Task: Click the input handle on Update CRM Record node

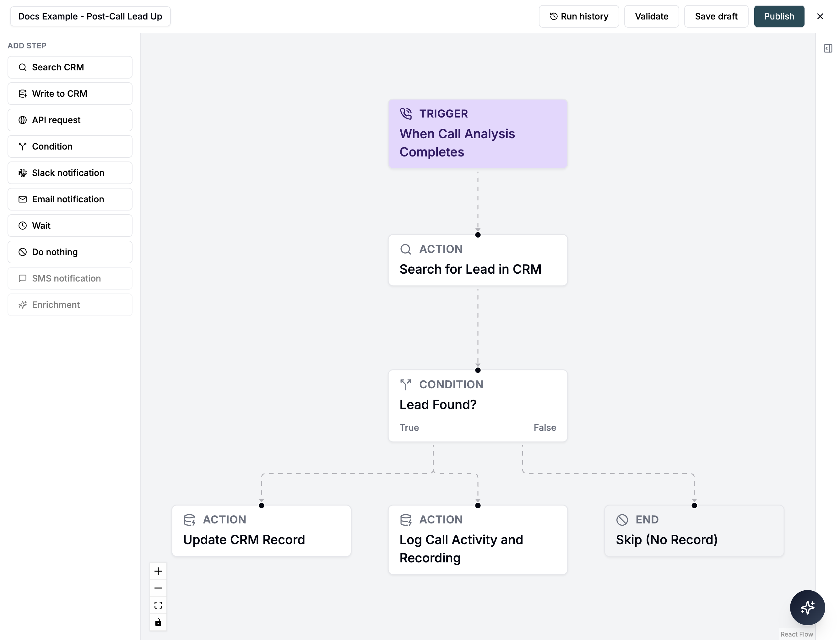Action: 262,506
